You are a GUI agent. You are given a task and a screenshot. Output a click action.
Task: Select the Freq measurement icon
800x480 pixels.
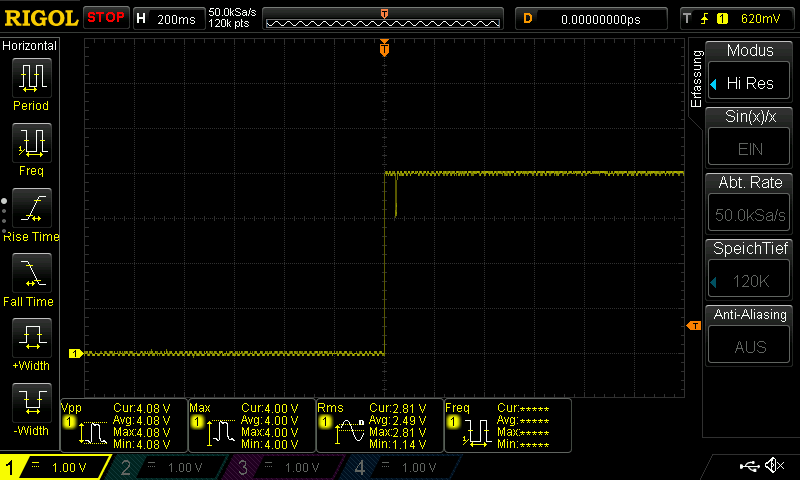click(32, 142)
